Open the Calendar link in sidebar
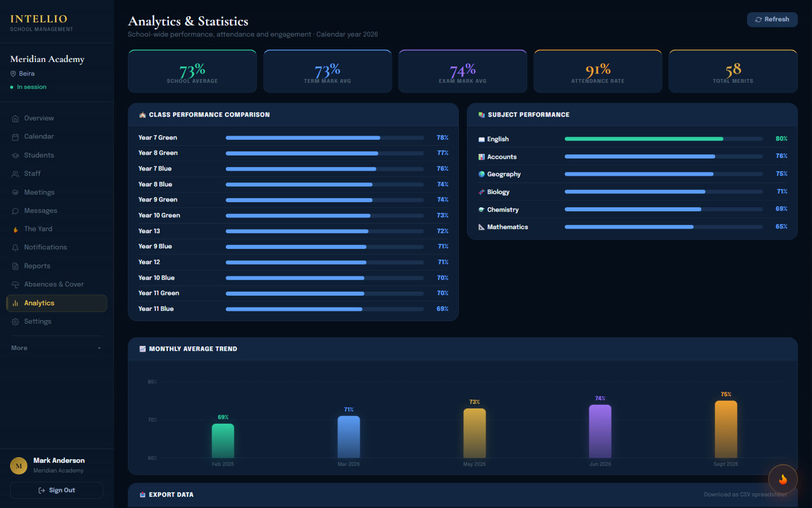Screen dimensions: 812x508 click(x=56, y=136)
